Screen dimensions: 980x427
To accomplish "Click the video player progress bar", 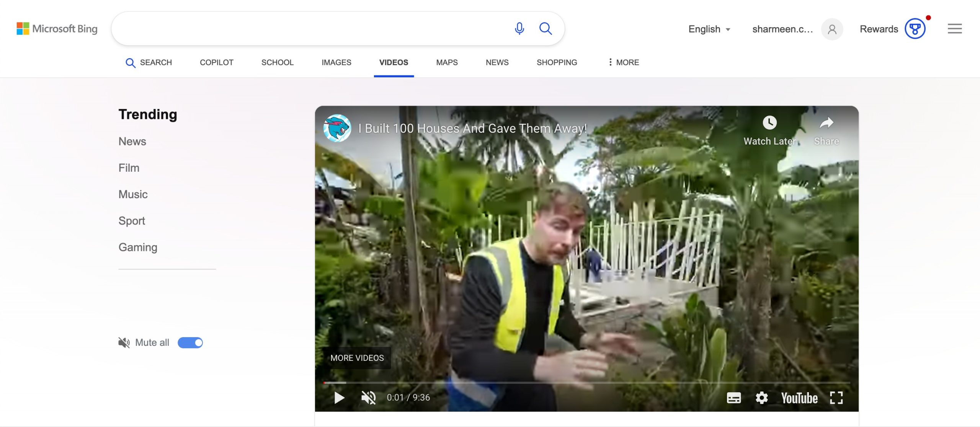I will 586,383.
